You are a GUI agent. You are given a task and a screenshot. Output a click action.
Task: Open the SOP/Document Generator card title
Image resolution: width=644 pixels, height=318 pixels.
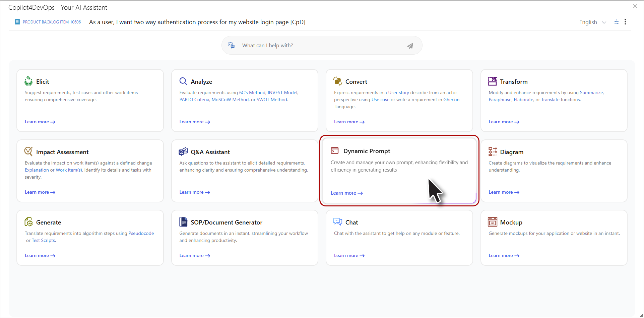227,222
